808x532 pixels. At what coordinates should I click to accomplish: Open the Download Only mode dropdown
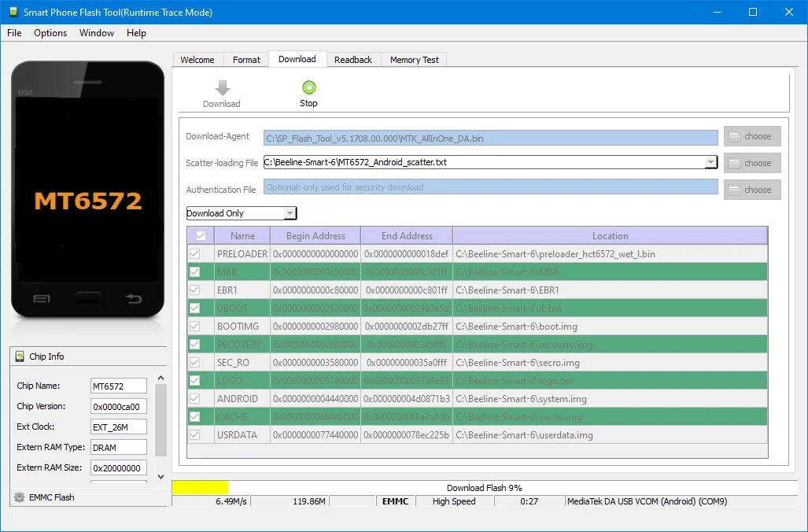242,213
